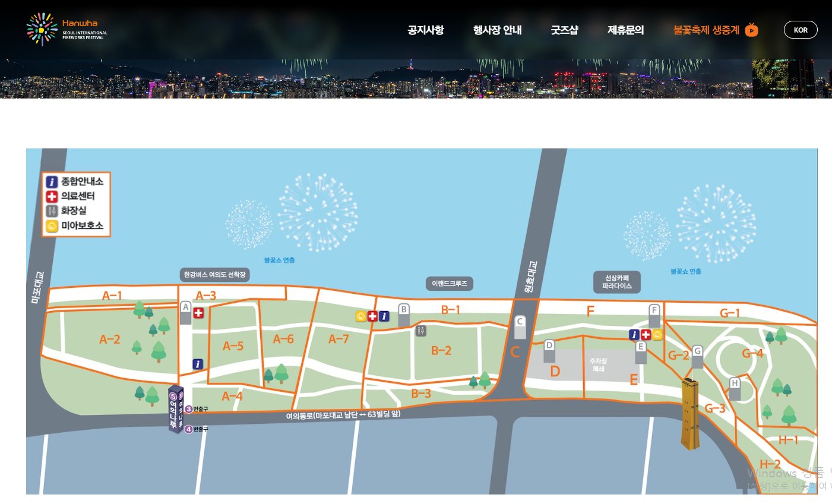Image resolution: width=832 pixels, height=504 pixels.
Task: Select the gate B marker
Action: [404, 315]
